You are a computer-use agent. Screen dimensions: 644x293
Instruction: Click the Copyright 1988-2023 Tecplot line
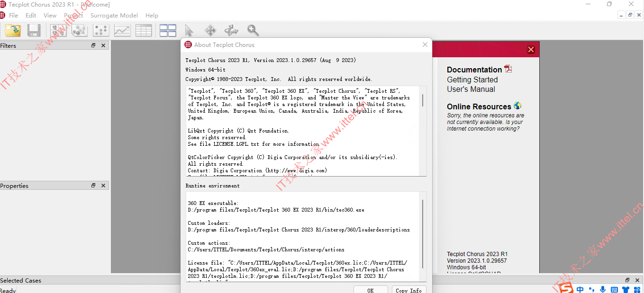click(279, 79)
